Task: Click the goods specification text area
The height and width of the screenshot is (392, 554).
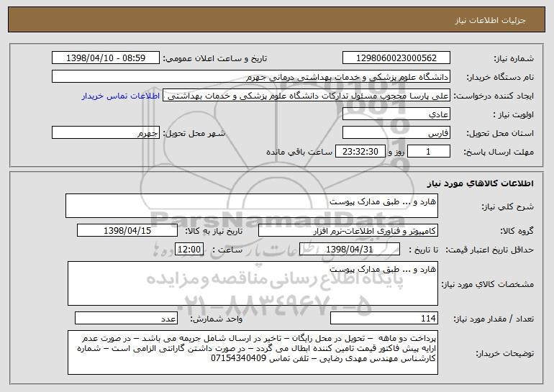Action: tap(253, 283)
